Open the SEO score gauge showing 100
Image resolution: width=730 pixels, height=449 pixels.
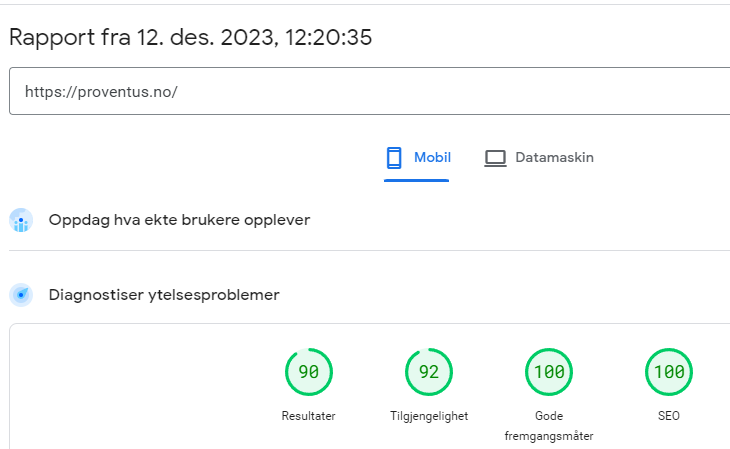[x=669, y=373]
